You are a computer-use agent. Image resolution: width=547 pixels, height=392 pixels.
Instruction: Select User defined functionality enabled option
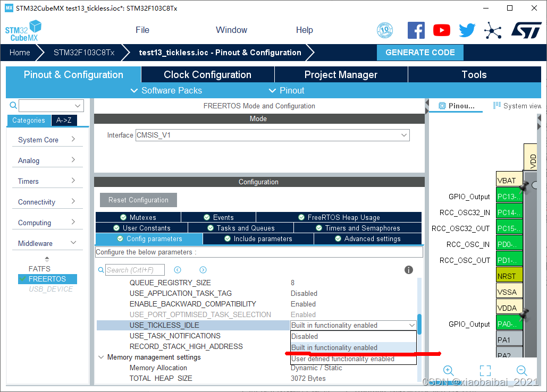coord(354,359)
